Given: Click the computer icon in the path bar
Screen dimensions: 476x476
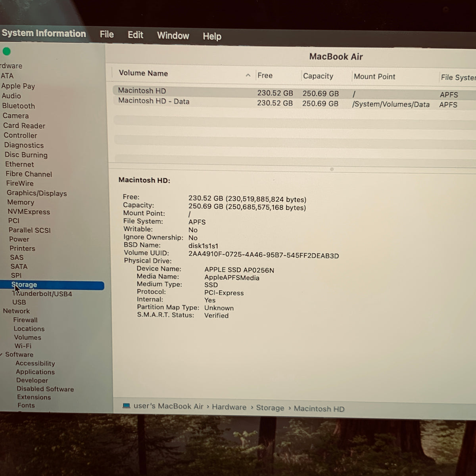Looking at the screenshot, I should (x=127, y=405).
